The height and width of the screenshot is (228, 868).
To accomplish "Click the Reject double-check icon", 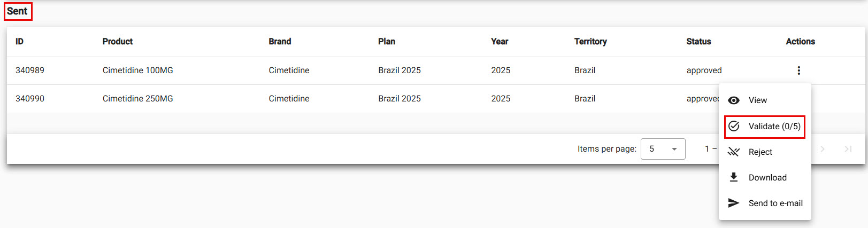I will [734, 152].
